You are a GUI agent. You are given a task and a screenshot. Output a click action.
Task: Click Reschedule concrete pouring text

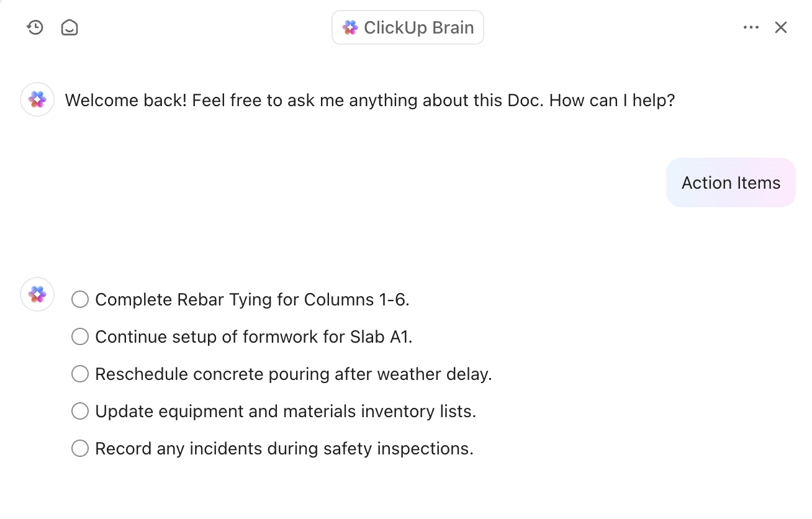[x=293, y=374]
